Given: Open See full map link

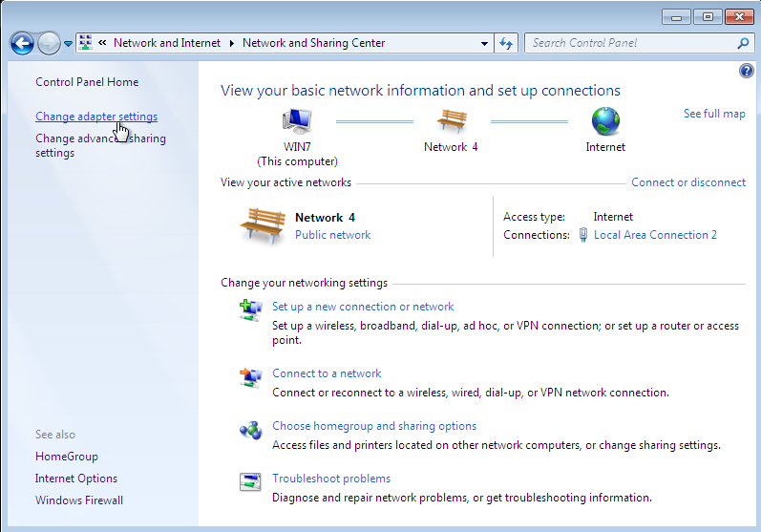Looking at the screenshot, I should pyautogui.click(x=714, y=114).
